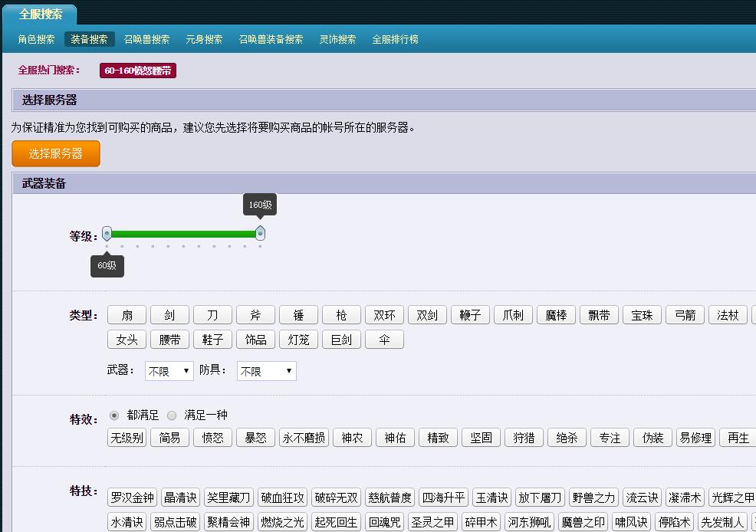Screen dimensions: 756x532
Task: Select the 罗汉金钟 special skill
Action: [132, 498]
